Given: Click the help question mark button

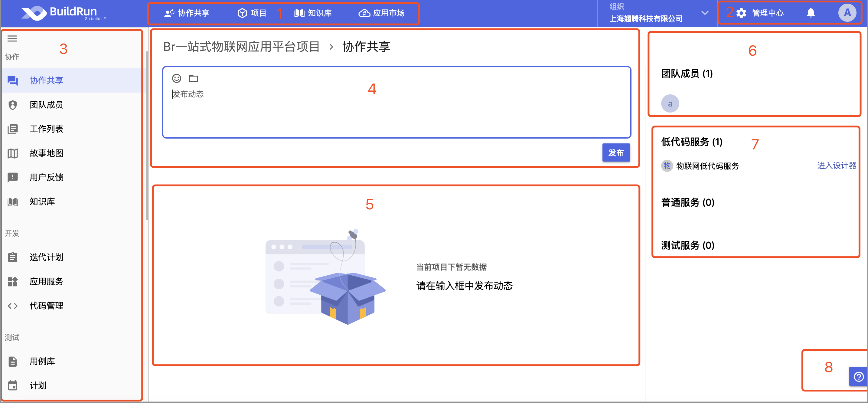Looking at the screenshot, I should coord(859,376).
